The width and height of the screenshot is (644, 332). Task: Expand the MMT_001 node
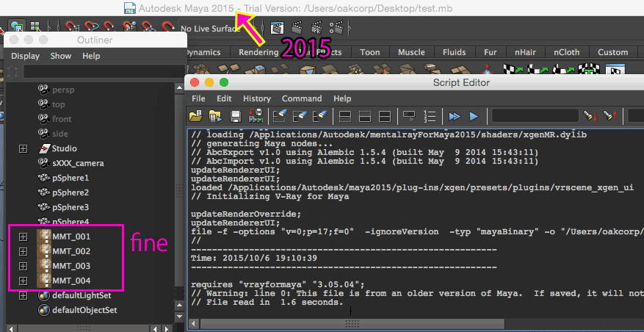coord(23,237)
